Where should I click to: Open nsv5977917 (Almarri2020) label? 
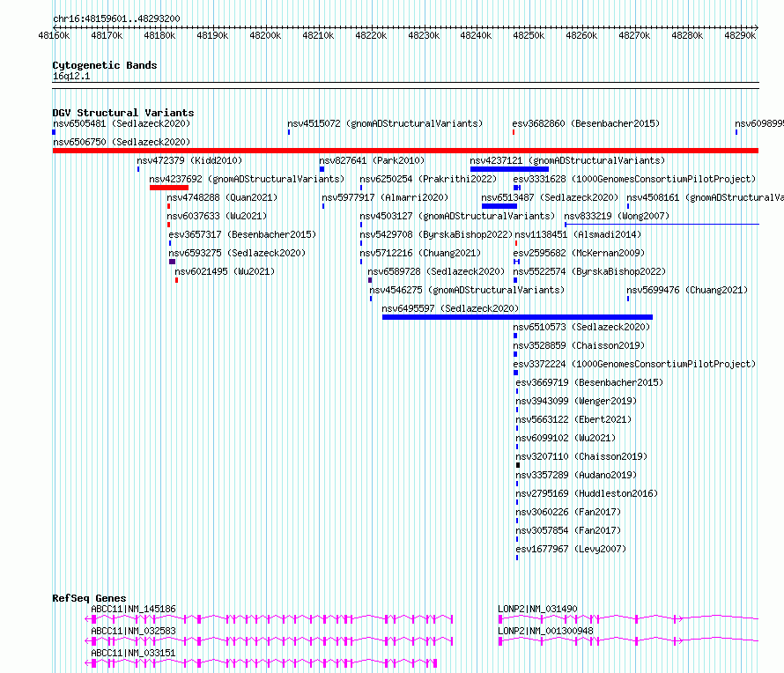point(385,197)
